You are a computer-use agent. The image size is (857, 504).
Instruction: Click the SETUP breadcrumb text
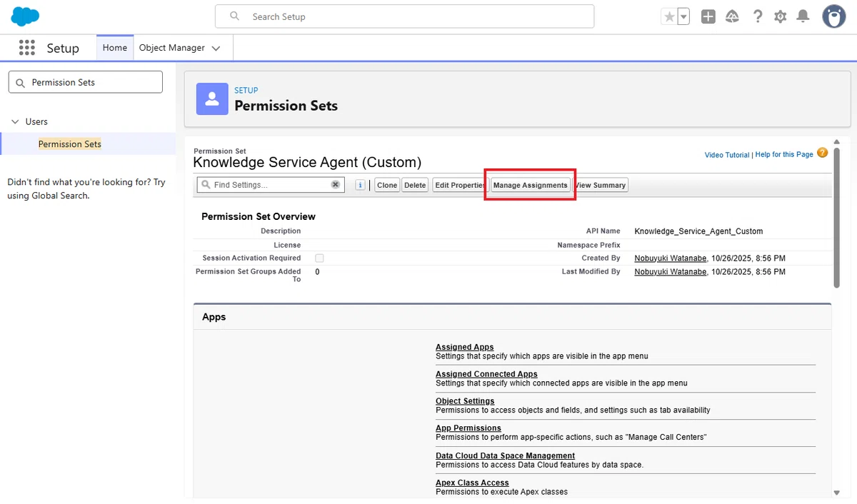(x=246, y=91)
